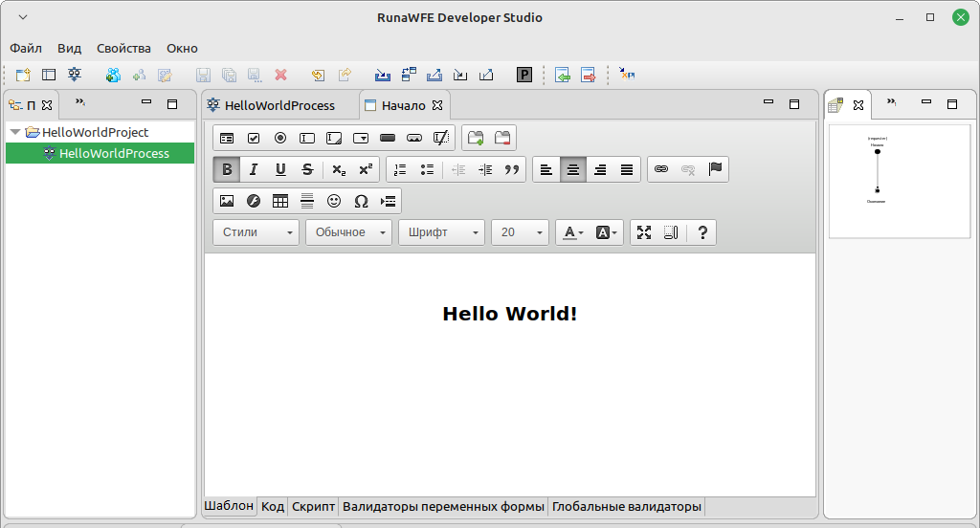Collapse the HelloWorldProject tree node

click(15, 132)
